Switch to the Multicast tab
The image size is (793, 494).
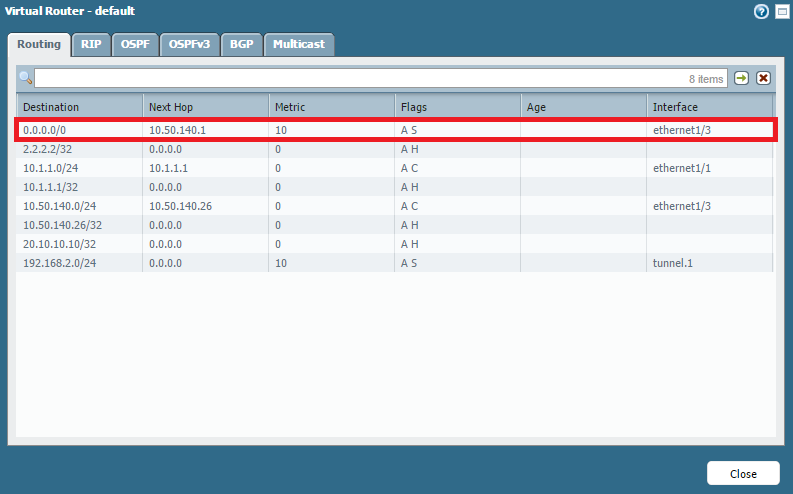click(x=299, y=44)
